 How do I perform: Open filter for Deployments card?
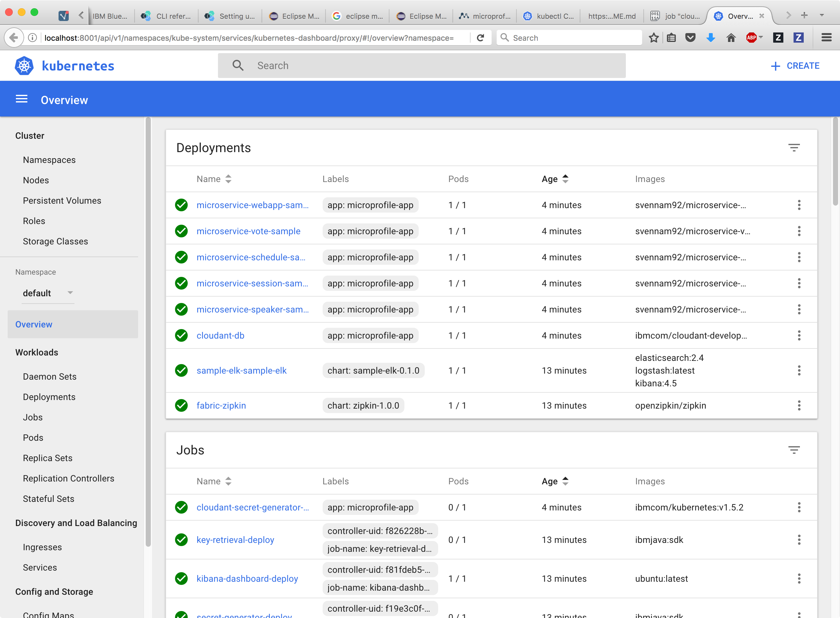click(794, 148)
